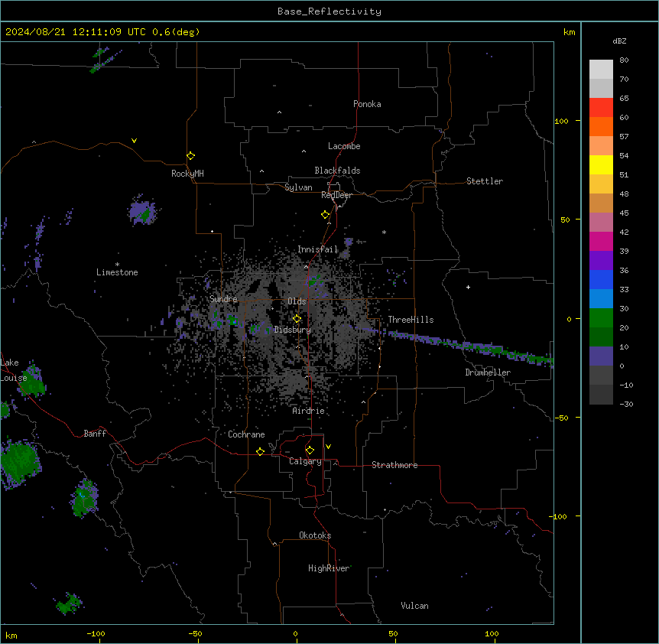Click the yellow v marker northwest of RockyMH
This screenshot has width=659, height=644.
tap(134, 141)
